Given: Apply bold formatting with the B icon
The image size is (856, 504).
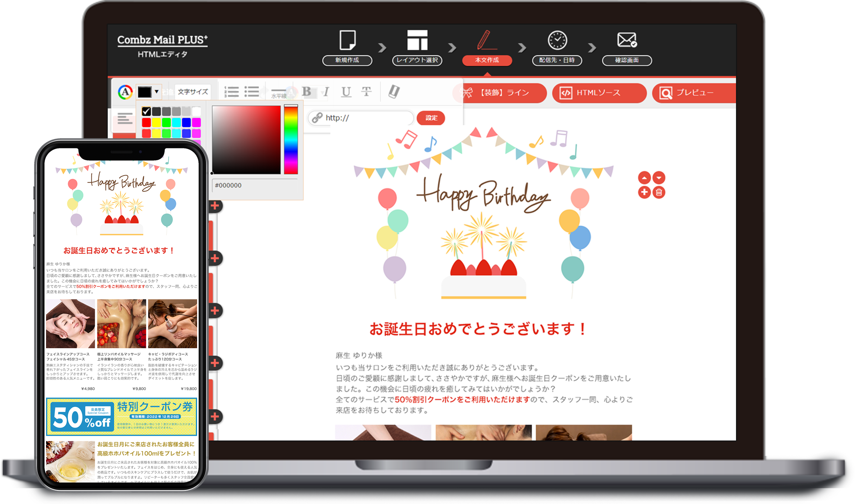Looking at the screenshot, I should (308, 92).
